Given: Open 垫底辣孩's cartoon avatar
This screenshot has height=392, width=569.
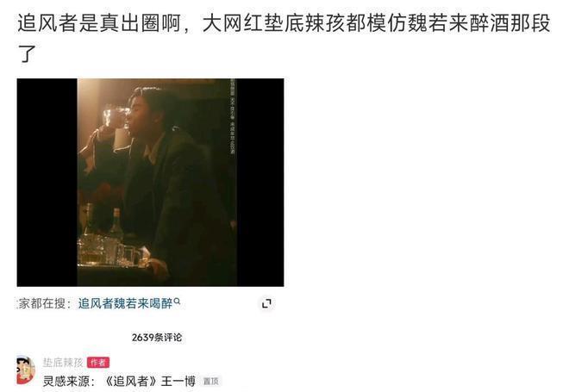Looking at the screenshot, I should [x=26, y=370].
